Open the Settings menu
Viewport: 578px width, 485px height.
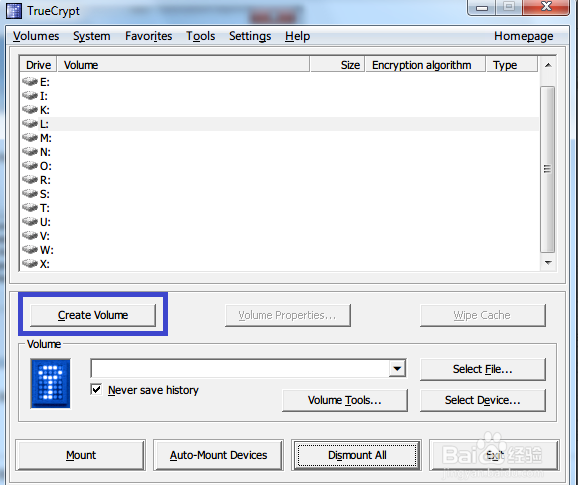coord(250,36)
